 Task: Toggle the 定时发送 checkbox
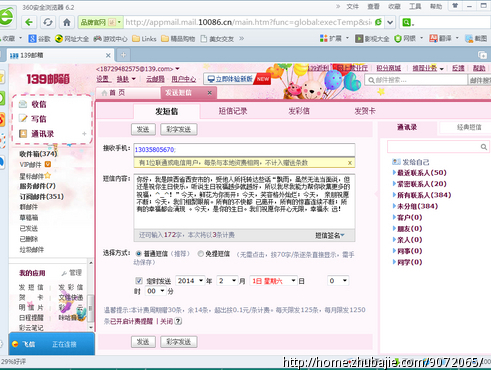tap(139, 281)
